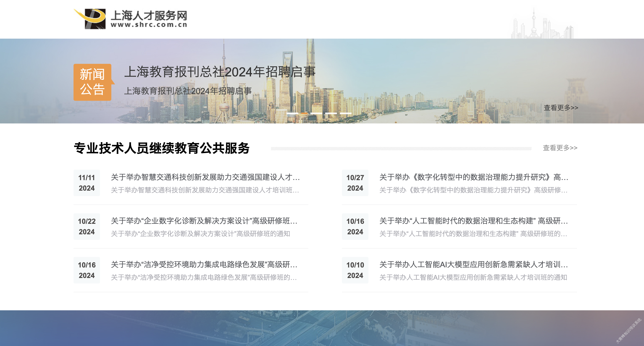Open the 人工智能AI大模型应用创新 training notice
The image size is (644, 346).
coord(473,264)
